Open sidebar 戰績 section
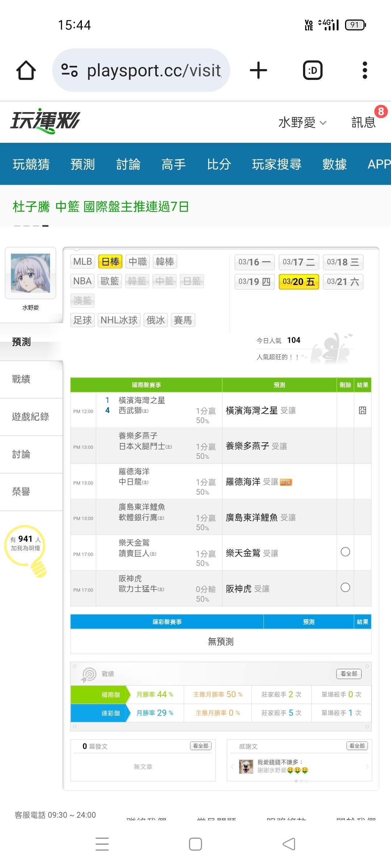Image resolution: width=391 pixels, height=868 pixels. tap(31, 379)
